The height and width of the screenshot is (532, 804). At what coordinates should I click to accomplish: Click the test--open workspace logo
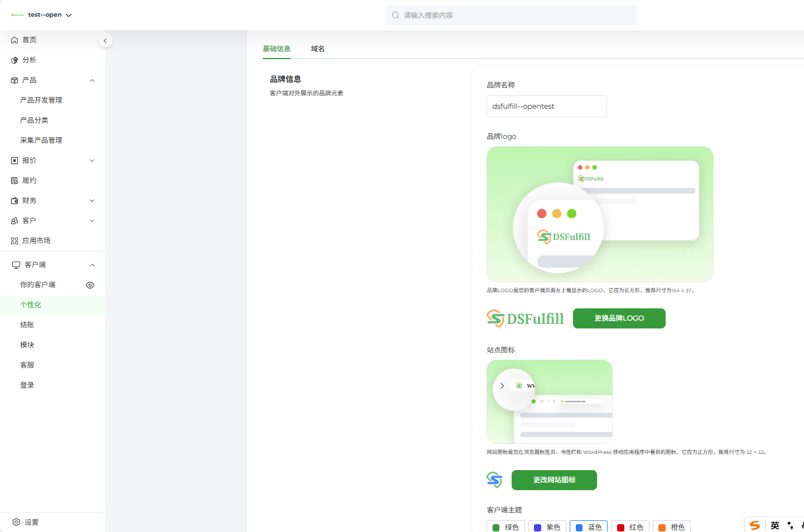tap(18, 15)
